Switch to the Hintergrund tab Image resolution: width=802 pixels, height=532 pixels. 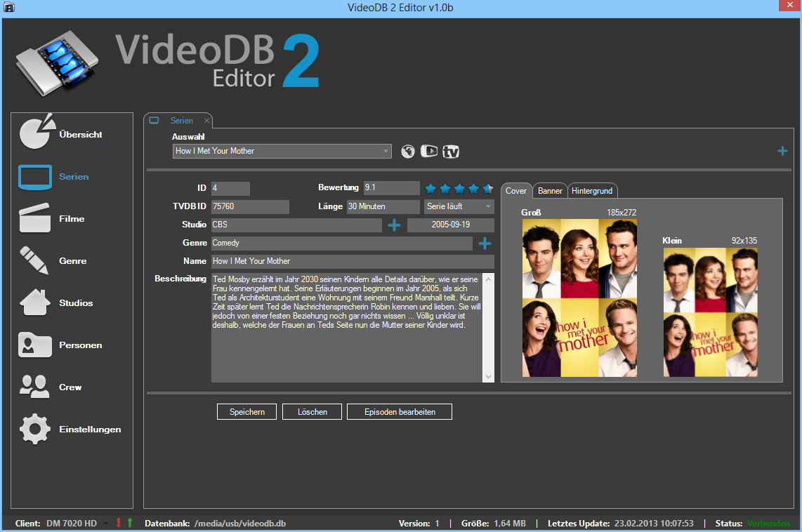pos(592,191)
